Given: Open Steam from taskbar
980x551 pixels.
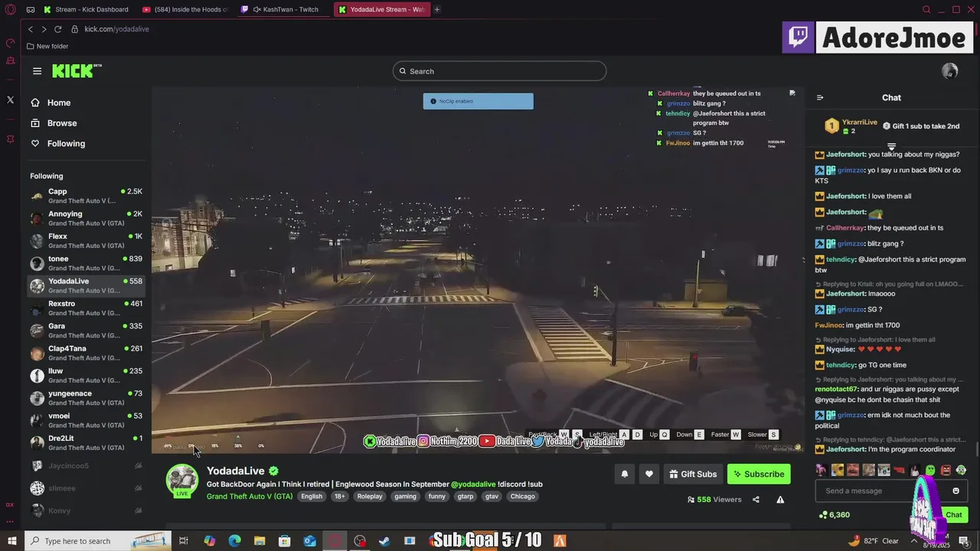Looking at the screenshot, I should tap(384, 541).
